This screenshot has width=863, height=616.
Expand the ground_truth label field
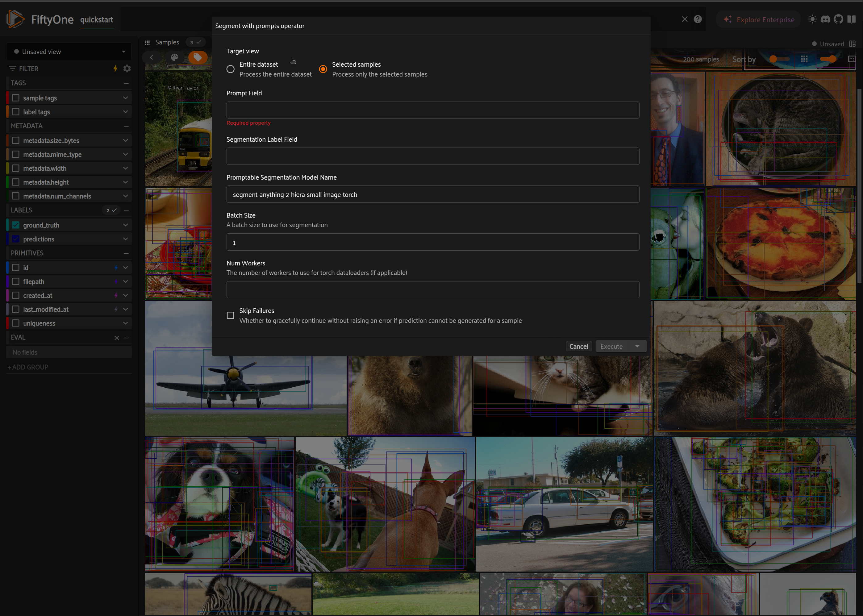click(125, 225)
